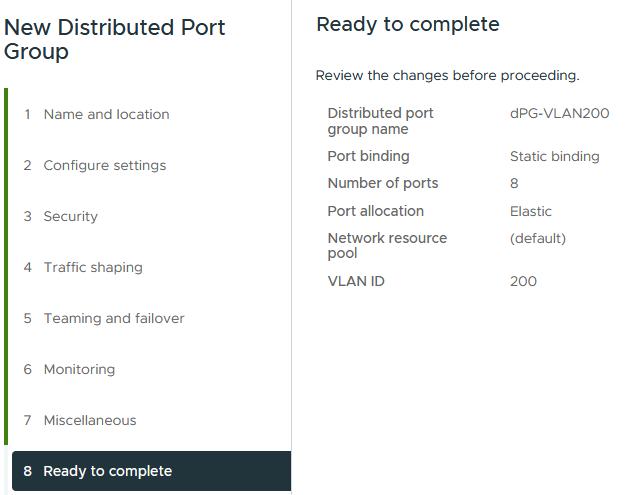
Task: Switch to step 7 Miscellaneous
Action: [x=89, y=420]
